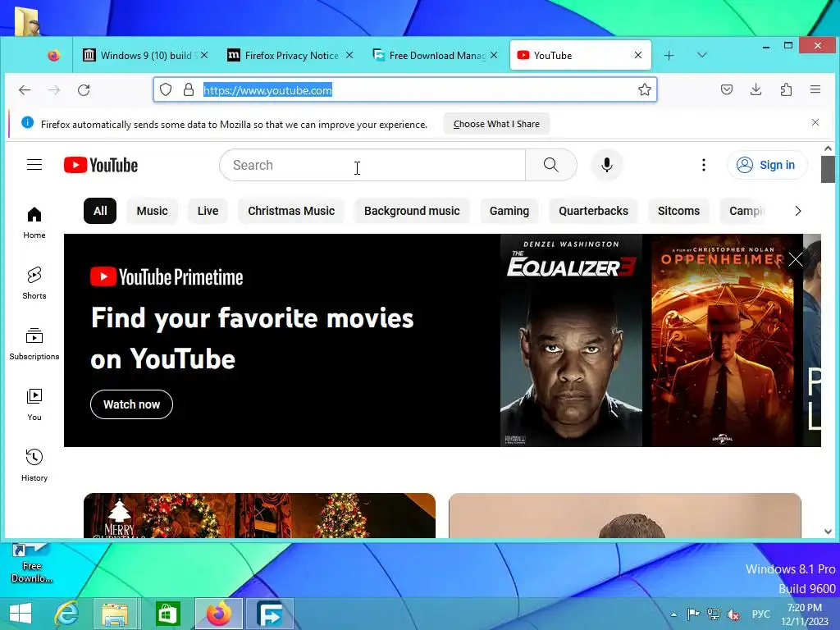Open History in the YouTube sidebar
840x630 pixels.
(x=34, y=465)
